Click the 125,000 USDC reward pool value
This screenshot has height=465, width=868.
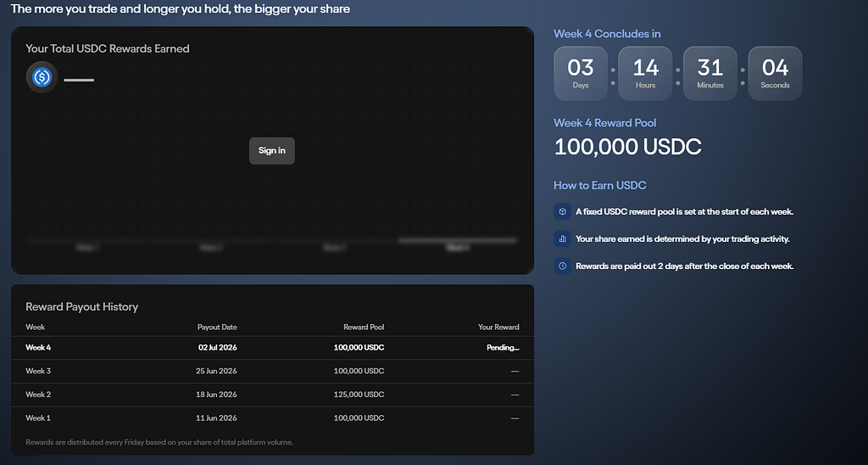[359, 395]
